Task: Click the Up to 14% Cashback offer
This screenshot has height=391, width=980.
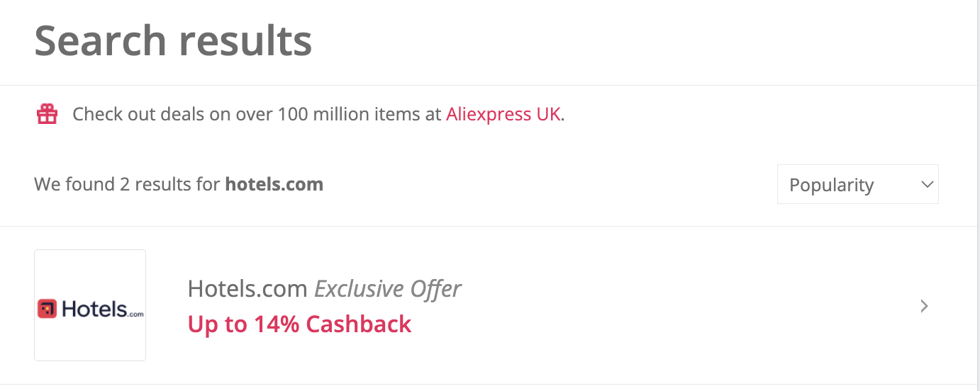Action: 299,324
